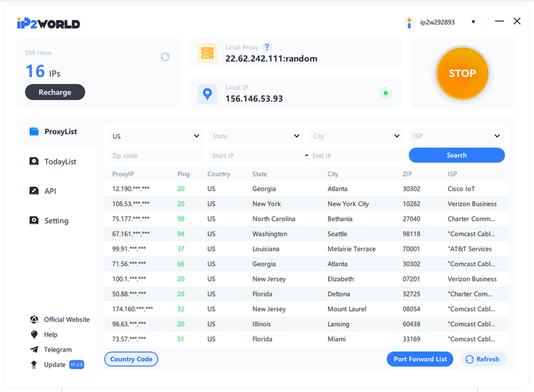
Task: Click the orange server icon for Local Proxy
Action: 207,53
